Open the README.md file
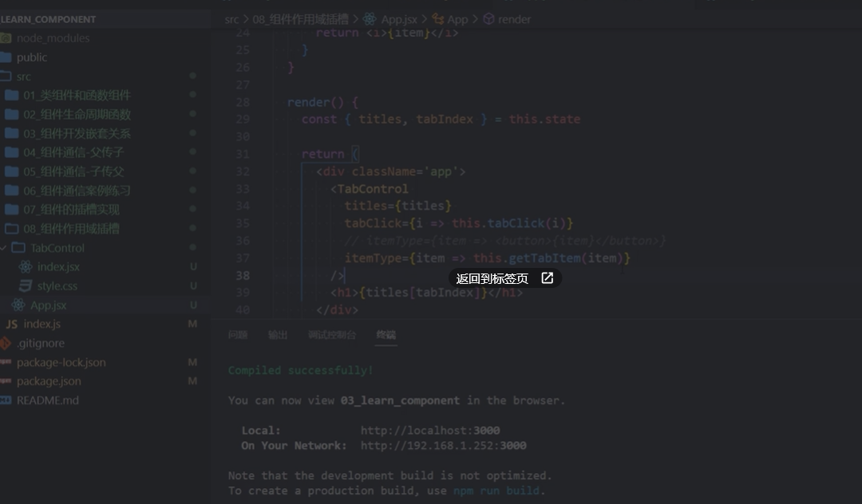The image size is (862, 504). click(48, 400)
